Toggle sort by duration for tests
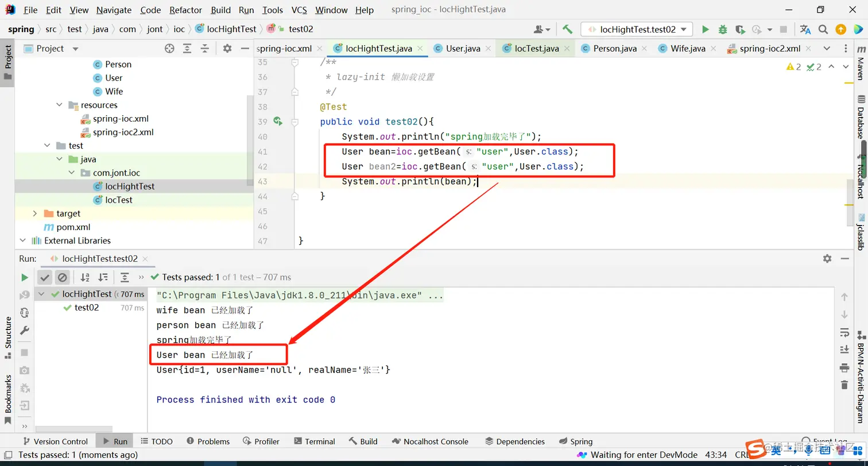Screen dimensions: 868x466 tap(103, 278)
